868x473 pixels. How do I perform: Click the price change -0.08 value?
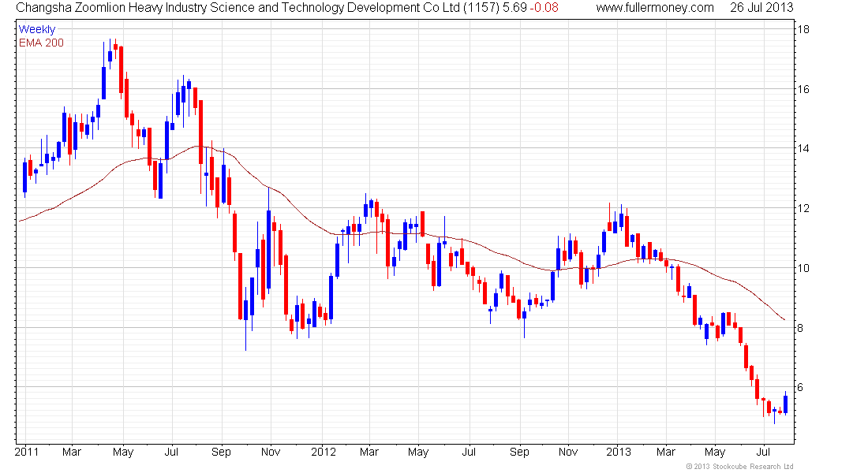coord(544,8)
